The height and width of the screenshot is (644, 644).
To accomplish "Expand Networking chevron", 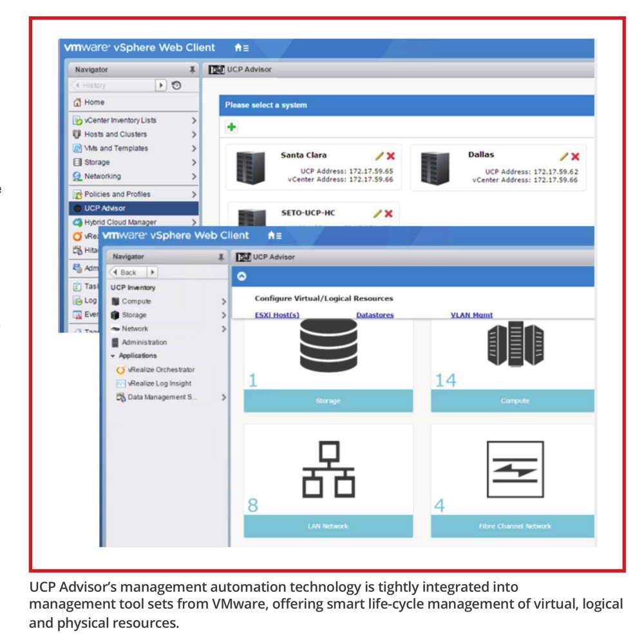I will coord(194,176).
